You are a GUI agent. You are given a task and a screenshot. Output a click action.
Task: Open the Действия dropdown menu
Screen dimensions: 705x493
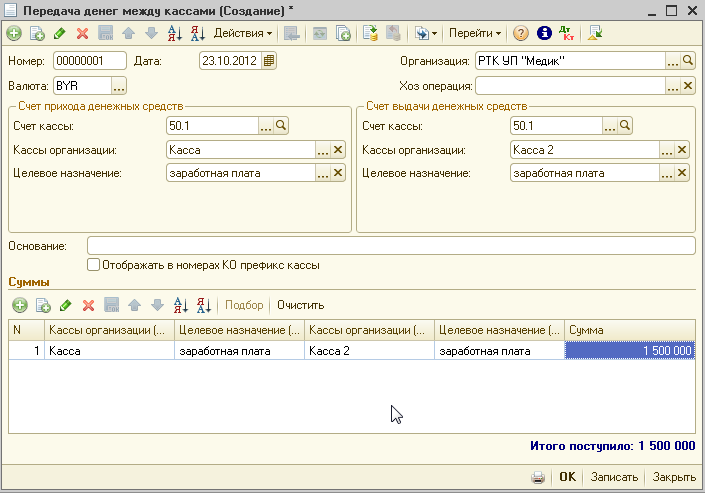[242, 33]
